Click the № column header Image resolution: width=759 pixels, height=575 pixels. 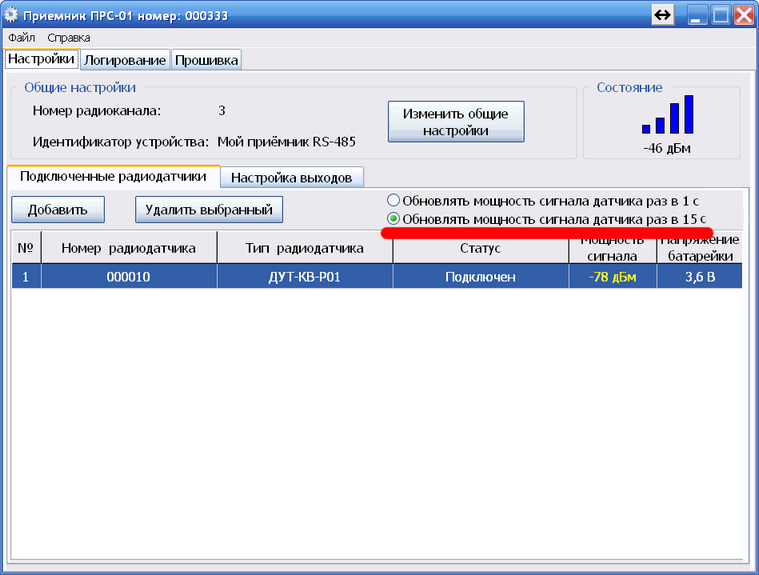[26, 248]
